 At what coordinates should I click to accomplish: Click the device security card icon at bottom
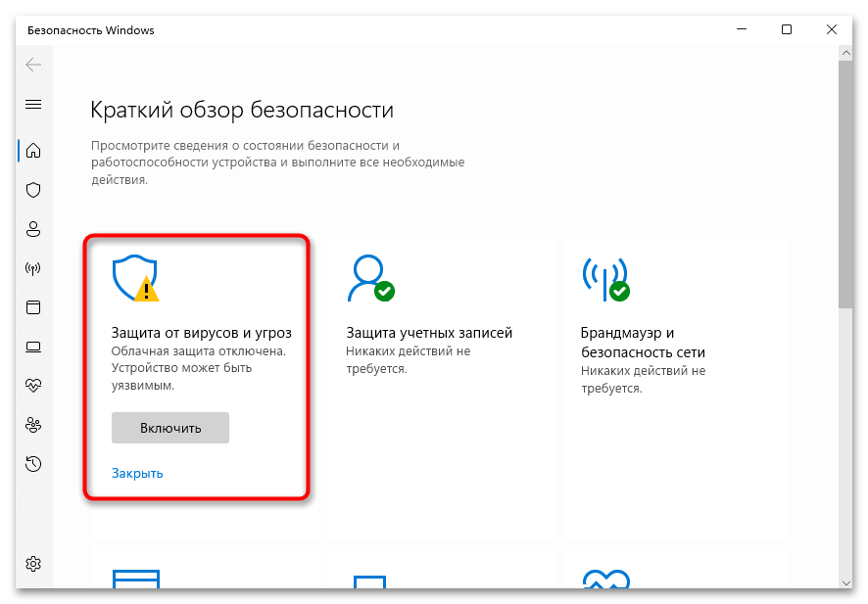click(369, 581)
